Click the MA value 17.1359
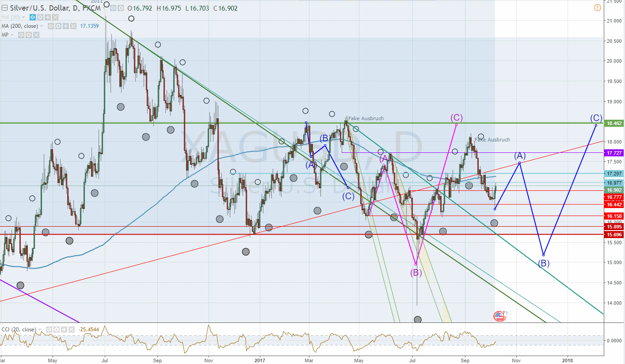625x364 pixels. (x=89, y=26)
